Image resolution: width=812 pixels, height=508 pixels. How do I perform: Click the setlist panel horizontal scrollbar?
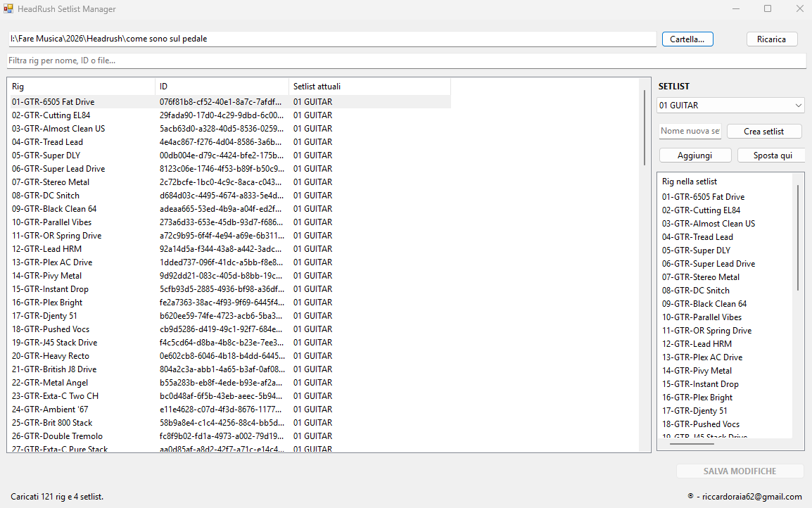pos(692,444)
